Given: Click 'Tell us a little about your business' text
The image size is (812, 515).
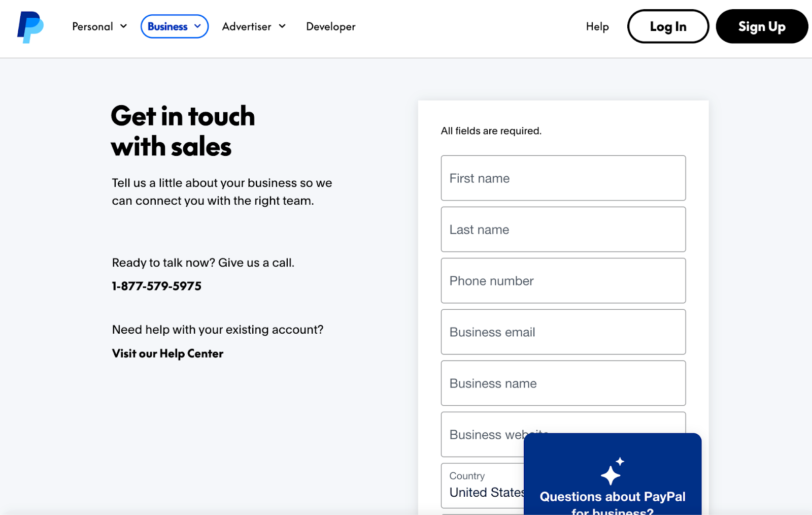Looking at the screenshot, I should point(222,192).
